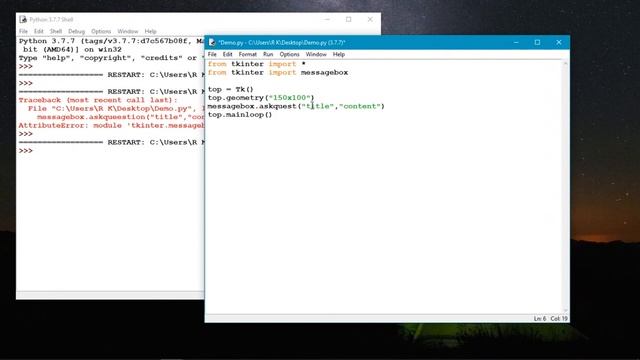Click the Shell horizontal scrollbar
The width and height of the screenshot is (640, 360).
coord(110,295)
